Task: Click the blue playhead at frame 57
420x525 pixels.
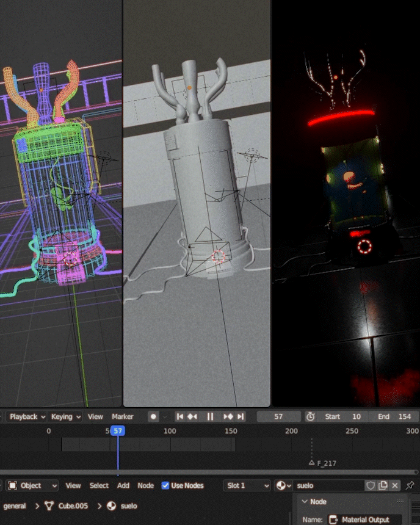Action: pyautogui.click(x=118, y=431)
